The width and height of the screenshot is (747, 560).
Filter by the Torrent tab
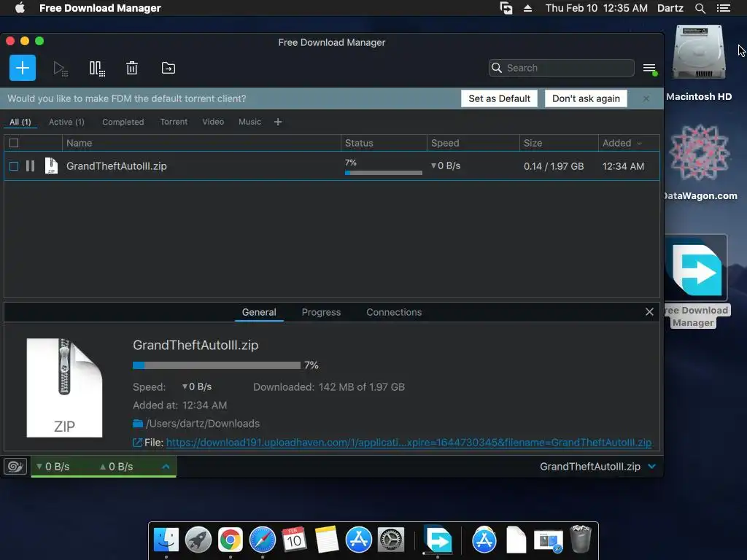174,122
